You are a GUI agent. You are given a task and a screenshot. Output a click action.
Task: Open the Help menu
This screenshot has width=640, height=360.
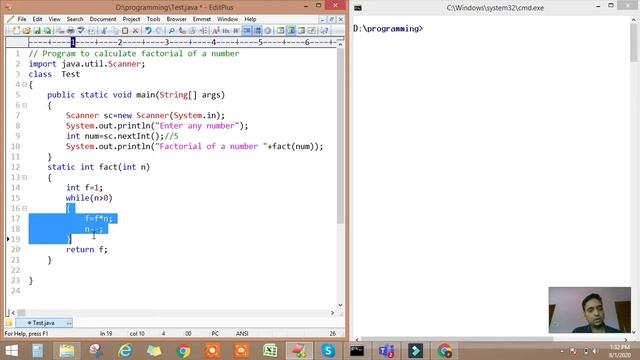tap(250, 19)
